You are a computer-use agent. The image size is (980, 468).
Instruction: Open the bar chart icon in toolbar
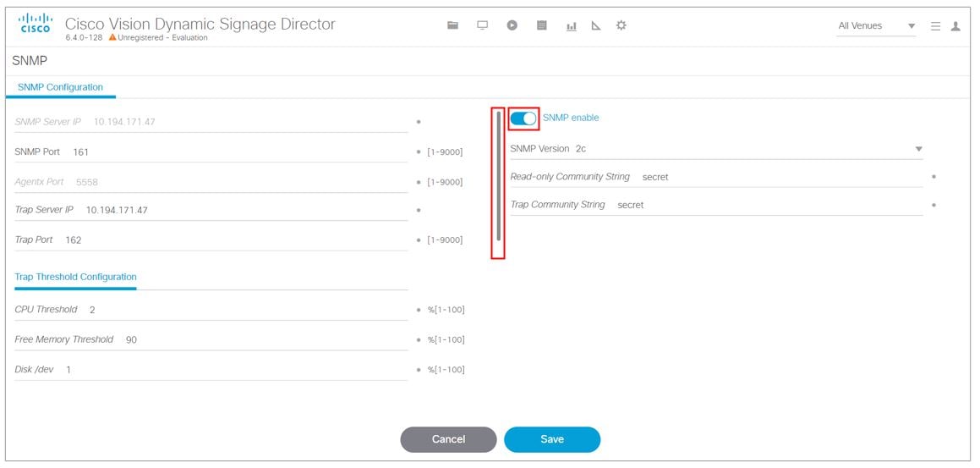[x=572, y=26]
